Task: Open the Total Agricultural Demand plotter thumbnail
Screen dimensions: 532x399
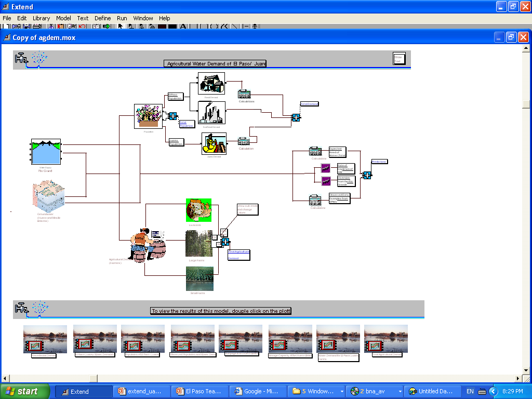Action: pos(386,340)
